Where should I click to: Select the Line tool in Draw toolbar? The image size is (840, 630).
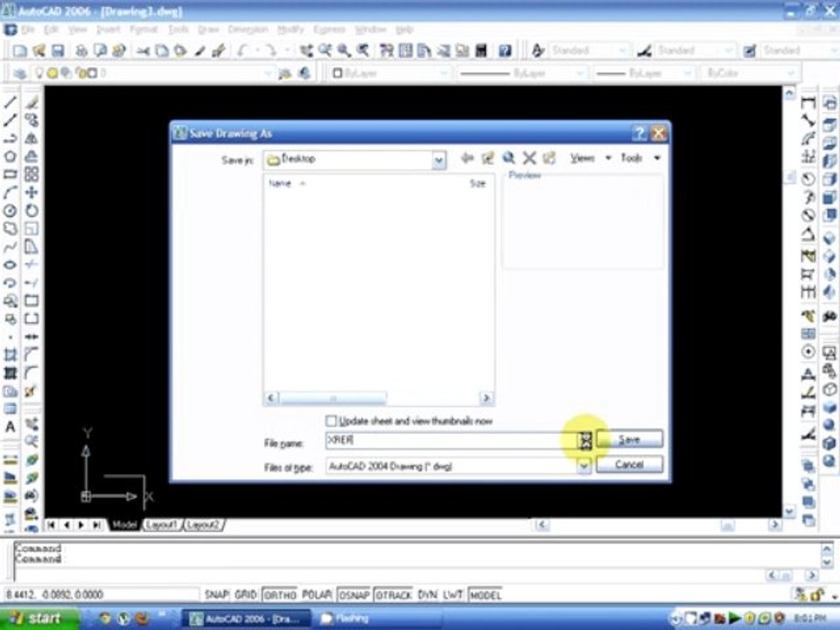click(x=10, y=101)
